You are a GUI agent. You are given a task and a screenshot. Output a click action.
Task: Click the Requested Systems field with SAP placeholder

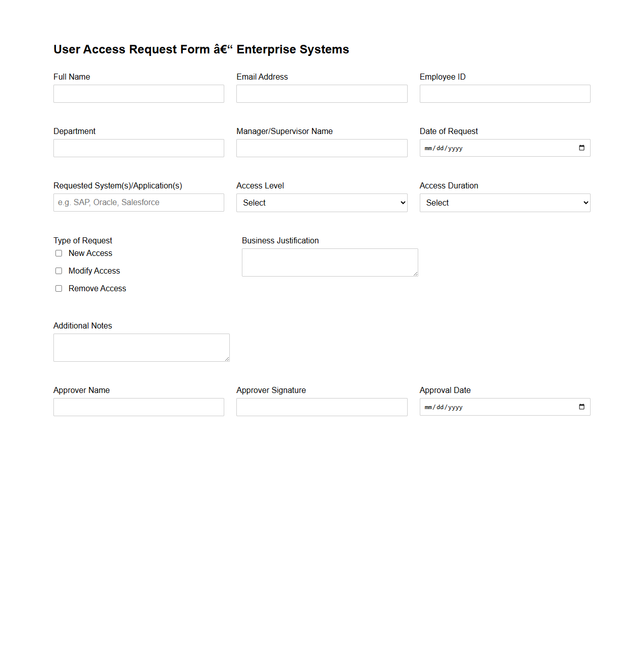coord(139,203)
